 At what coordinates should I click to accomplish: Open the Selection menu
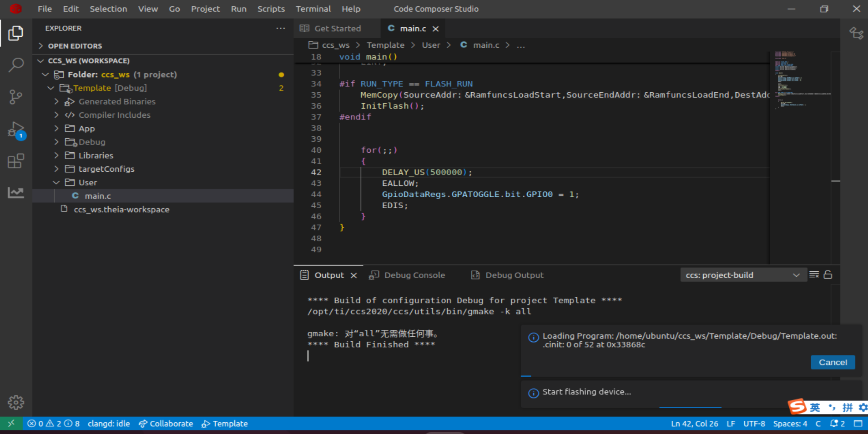108,9
